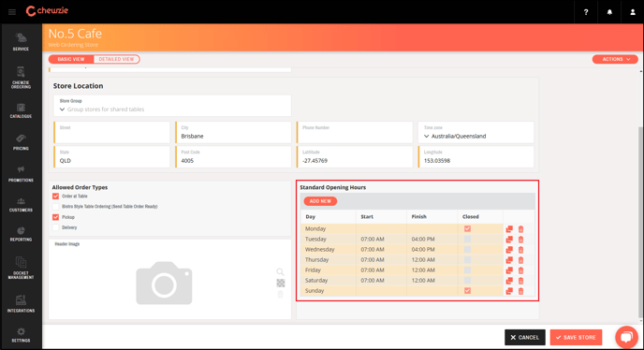This screenshot has height=350, width=644.
Task: Open the user profile icon
Action: (x=633, y=12)
